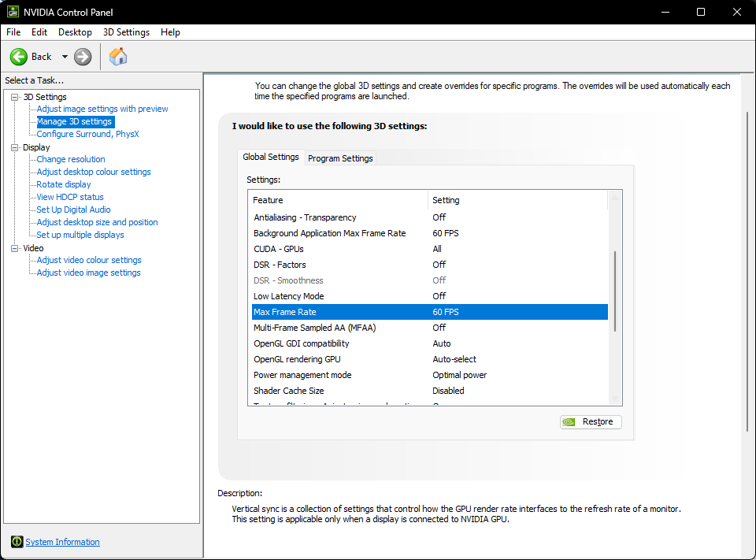Select the Power management mode row

(430, 375)
